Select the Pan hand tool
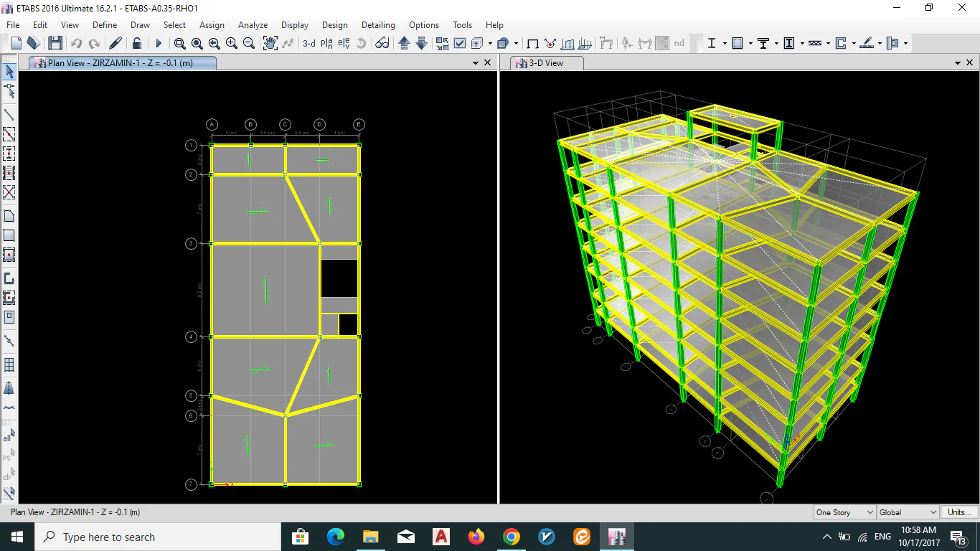Screen dimensions: 980x551 [270, 43]
